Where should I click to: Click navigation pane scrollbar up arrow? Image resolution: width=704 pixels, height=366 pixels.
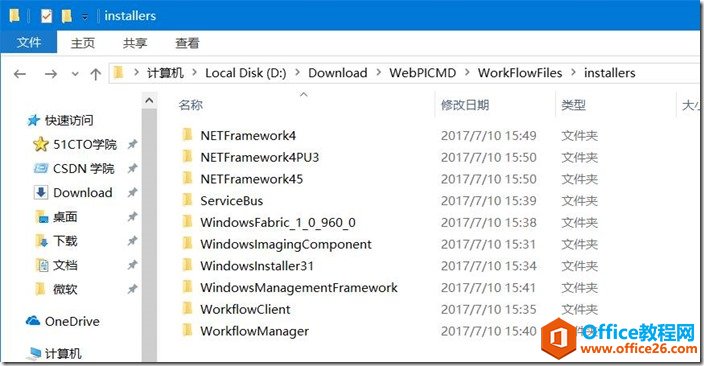pos(150,101)
